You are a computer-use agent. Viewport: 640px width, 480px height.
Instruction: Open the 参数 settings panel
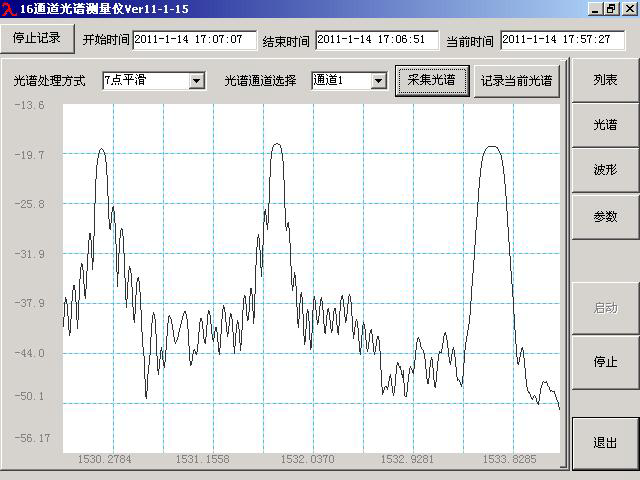[605, 216]
